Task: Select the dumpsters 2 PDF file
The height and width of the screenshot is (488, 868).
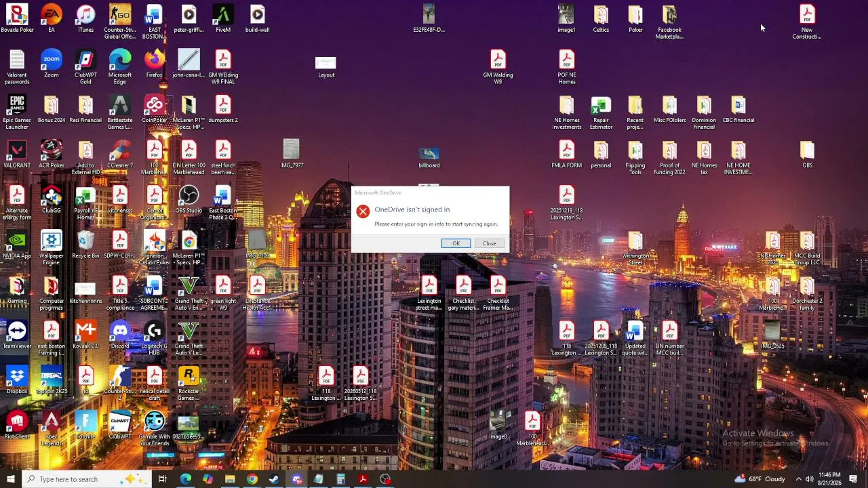Action: click(x=223, y=109)
